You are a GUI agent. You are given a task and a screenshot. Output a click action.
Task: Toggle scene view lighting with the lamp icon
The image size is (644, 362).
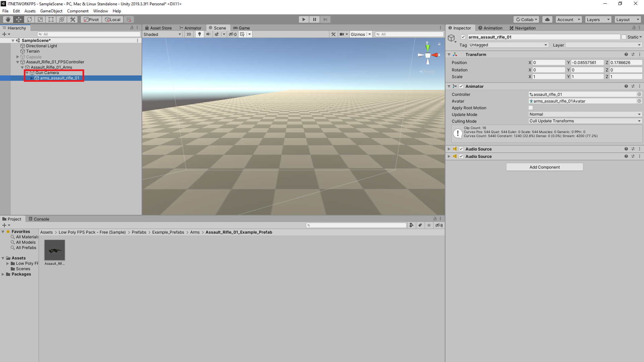(200, 34)
